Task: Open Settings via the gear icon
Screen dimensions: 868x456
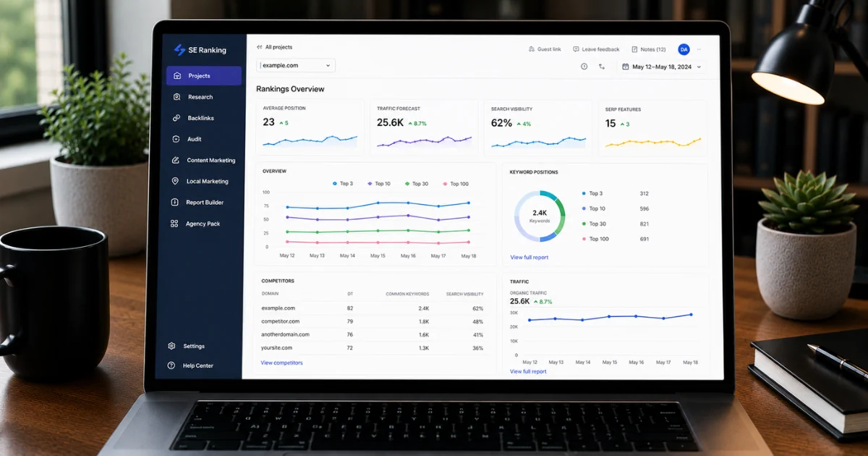Action: click(x=171, y=346)
